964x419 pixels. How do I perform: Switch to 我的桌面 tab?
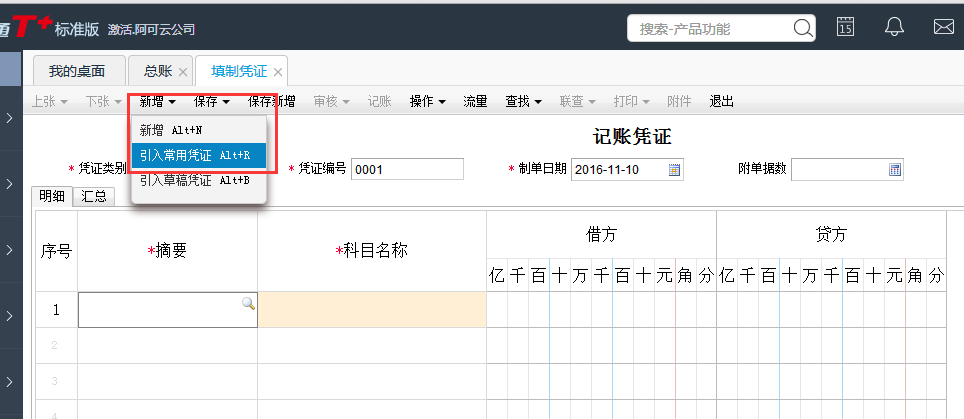click(79, 71)
